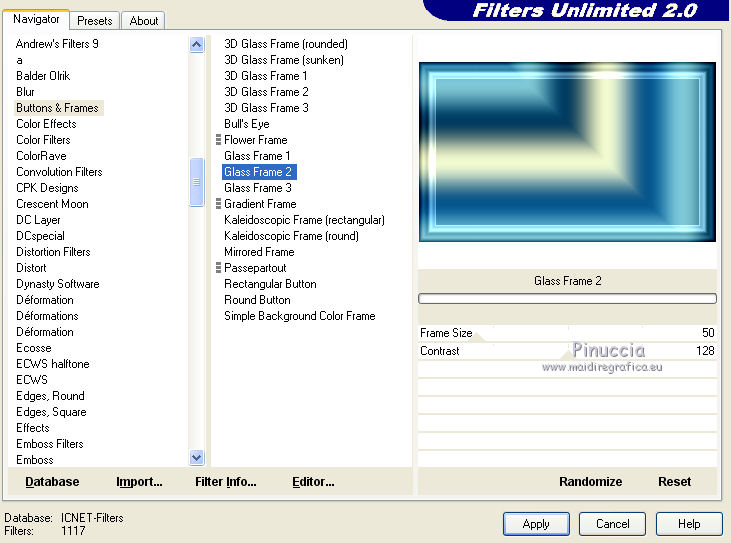Open the Editor... button
Image resolution: width=731 pixels, height=543 pixels.
pos(313,481)
